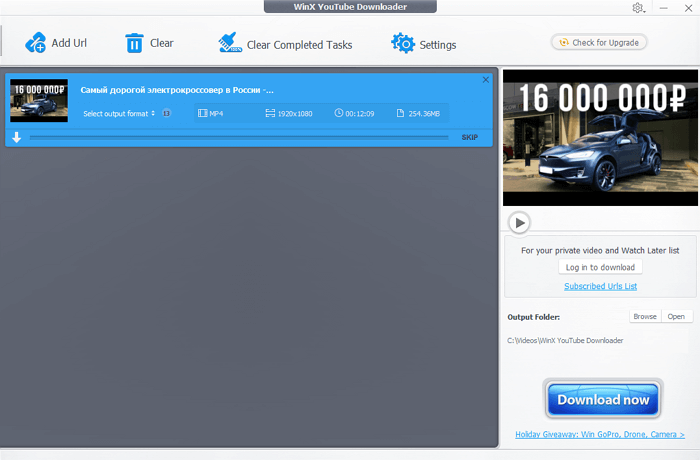The image size is (700, 460).
Task: Remove the task with its X button
Action: pyautogui.click(x=486, y=80)
